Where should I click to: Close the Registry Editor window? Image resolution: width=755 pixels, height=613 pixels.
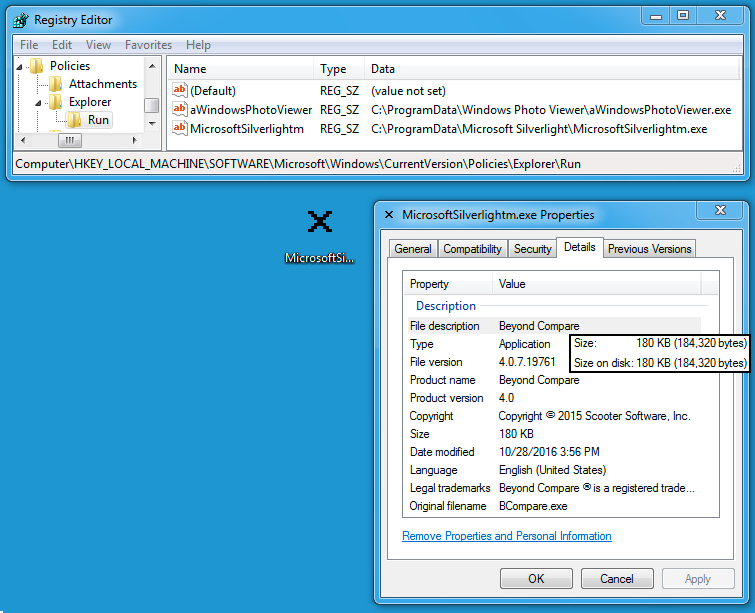pos(720,15)
